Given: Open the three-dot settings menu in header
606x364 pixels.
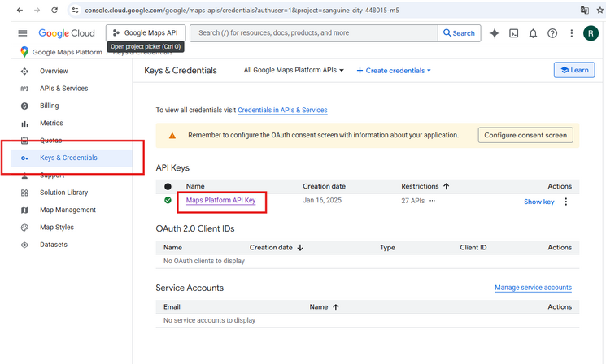Looking at the screenshot, I should pos(572,33).
